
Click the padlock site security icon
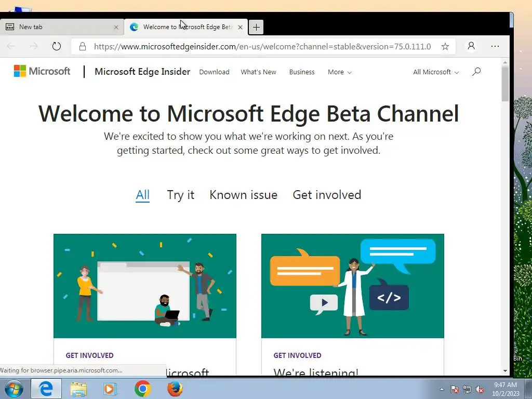pos(83,46)
